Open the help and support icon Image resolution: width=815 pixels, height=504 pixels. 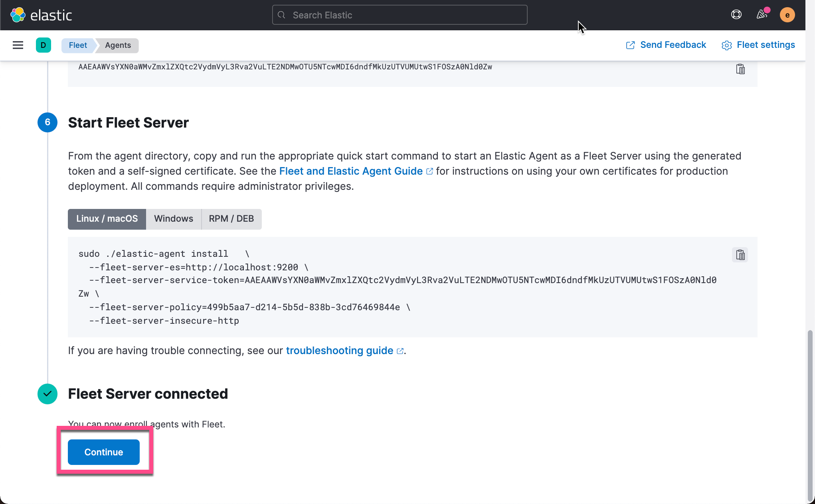(736, 15)
